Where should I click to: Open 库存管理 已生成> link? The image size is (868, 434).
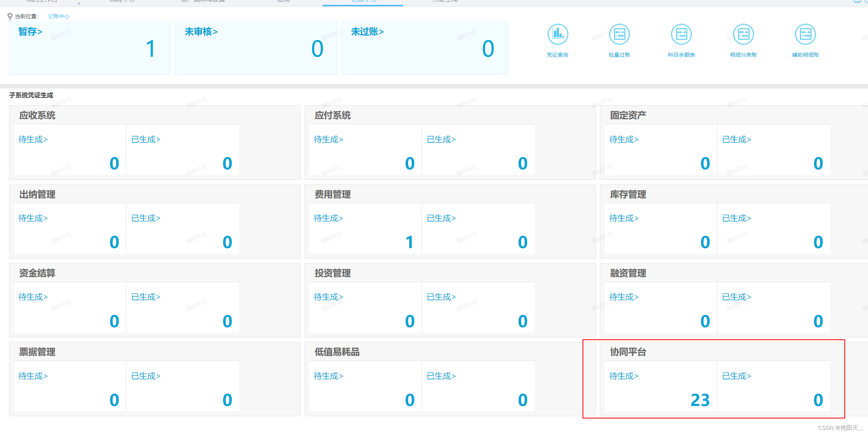point(737,218)
